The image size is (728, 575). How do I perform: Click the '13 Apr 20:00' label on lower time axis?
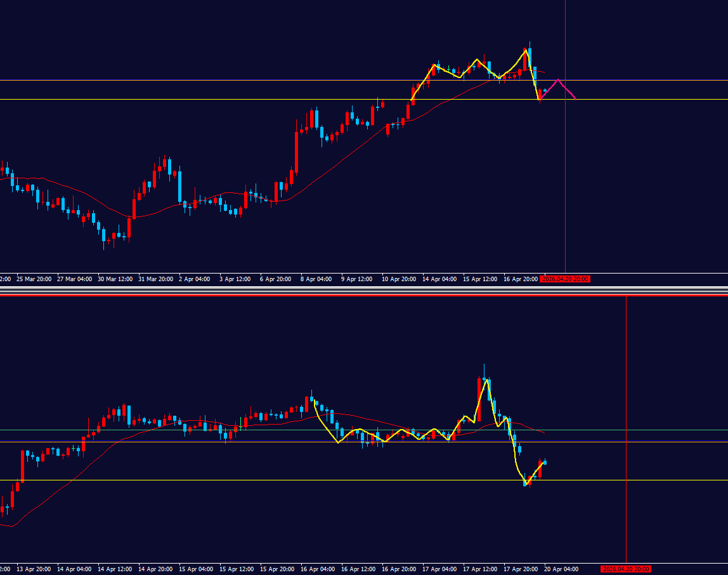click(x=34, y=569)
